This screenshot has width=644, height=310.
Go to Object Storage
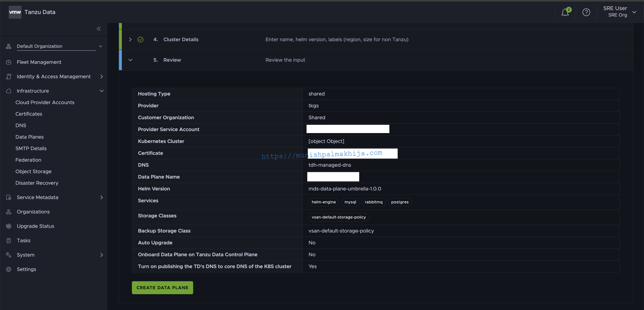[x=33, y=171]
